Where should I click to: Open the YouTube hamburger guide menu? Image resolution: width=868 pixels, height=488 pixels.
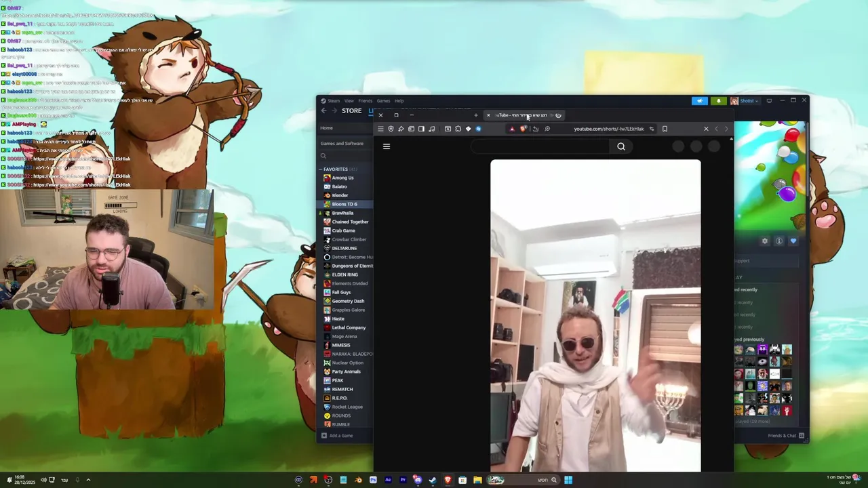(x=387, y=146)
